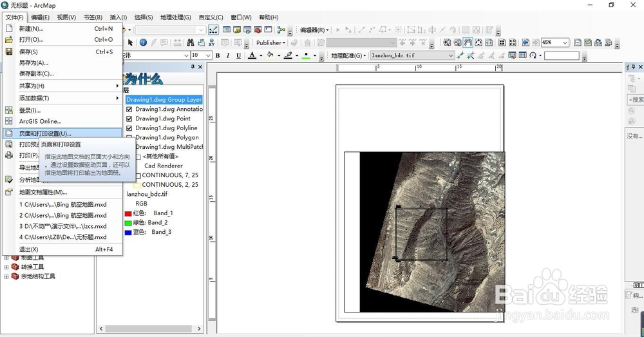Toggle the <其他所有值> symbol checkbox
The width and height of the screenshot is (644, 337).
[x=138, y=157]
